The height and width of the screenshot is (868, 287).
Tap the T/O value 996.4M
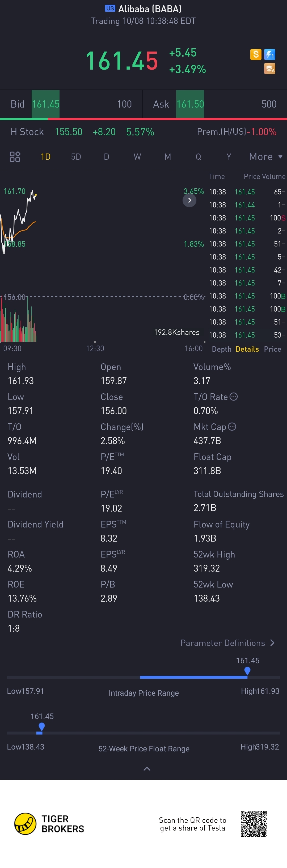click(22, 441)
